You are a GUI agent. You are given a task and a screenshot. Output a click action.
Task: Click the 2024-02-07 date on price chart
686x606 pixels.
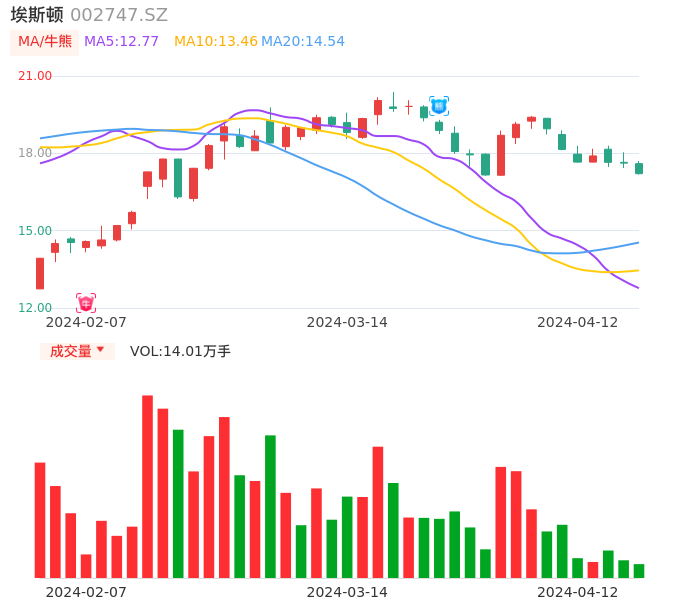(x=86, y=322)
